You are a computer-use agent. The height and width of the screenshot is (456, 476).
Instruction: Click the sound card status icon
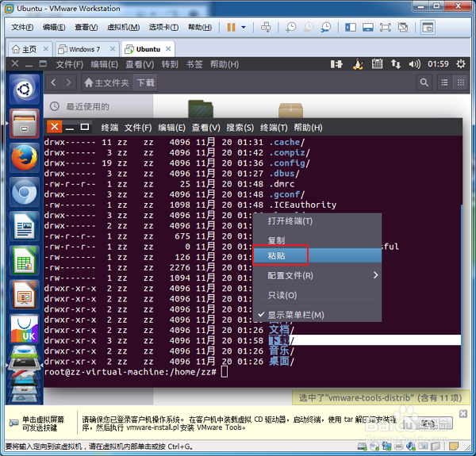coord(411,446)
